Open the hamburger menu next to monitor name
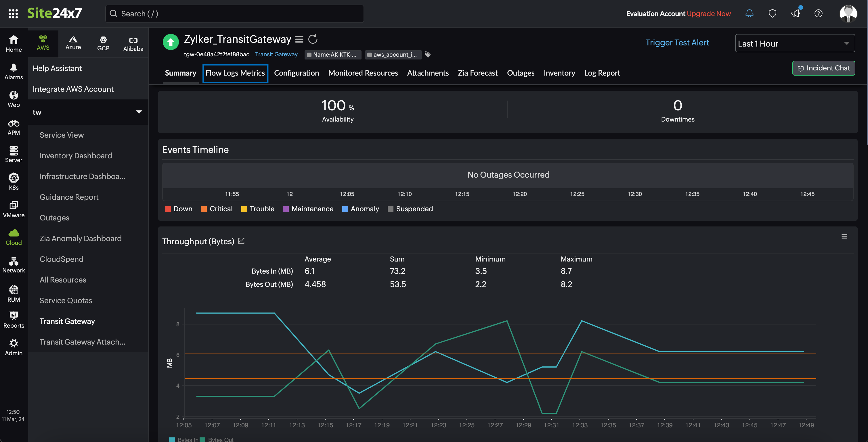 (299, 39)
